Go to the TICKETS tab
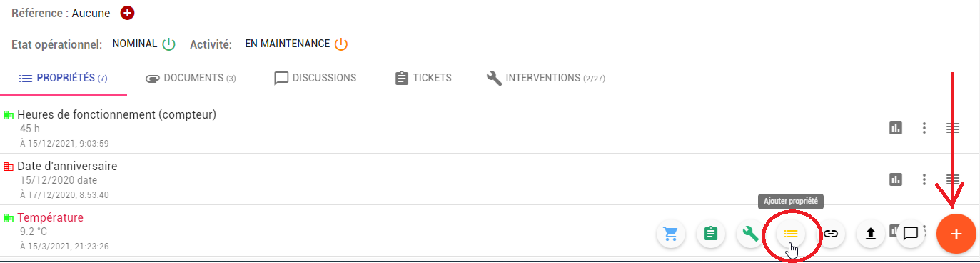This screenshot has width=980, height=263. pyautogui.click(x=423, y=78)
